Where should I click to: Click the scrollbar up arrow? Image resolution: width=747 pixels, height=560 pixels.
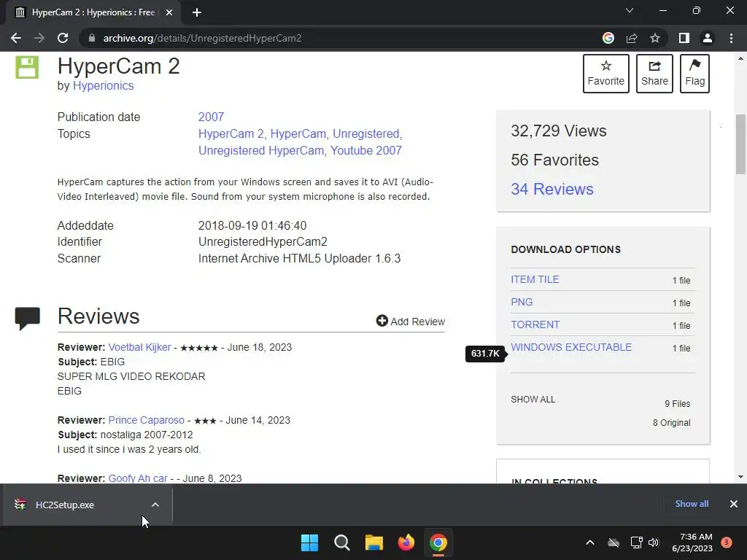pyautogui.click(x=740, y=58)
